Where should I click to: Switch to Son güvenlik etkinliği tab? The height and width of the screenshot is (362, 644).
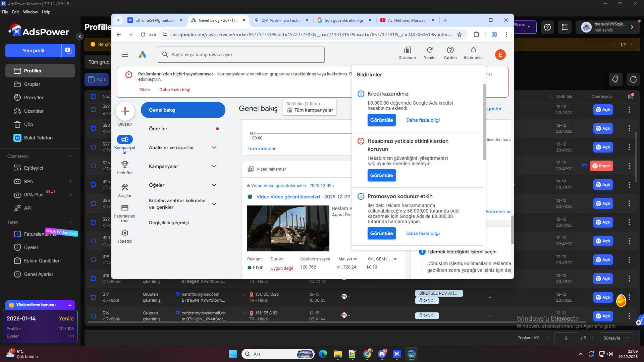pos(344,20)
